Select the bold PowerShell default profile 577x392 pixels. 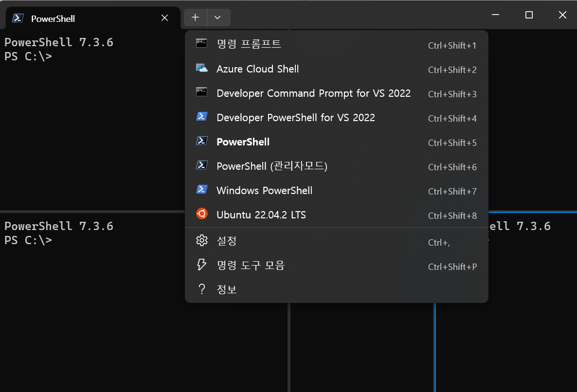[336, 142]
